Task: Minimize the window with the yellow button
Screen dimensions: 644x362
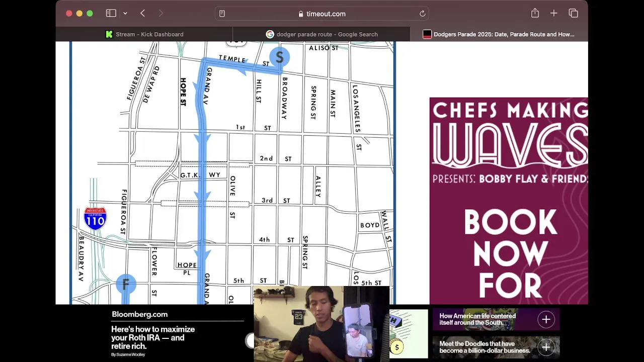Action: coord(79,14)
